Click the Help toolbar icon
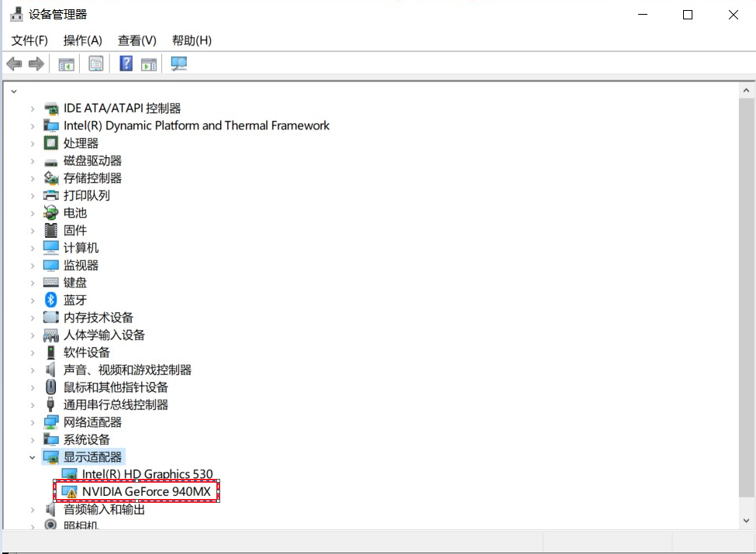This screenshot has height=554, width=756. pyautogui.click(x=126, y=64)
